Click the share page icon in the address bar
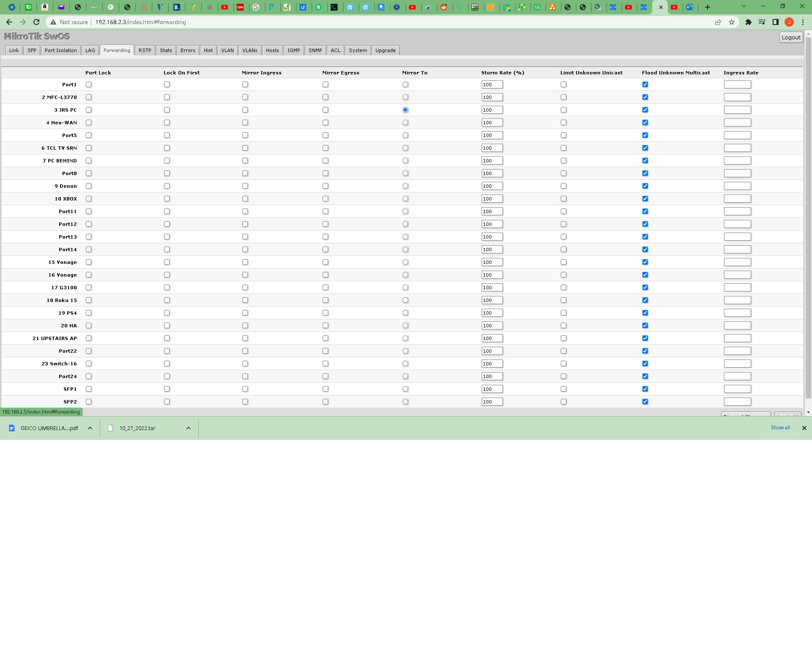Image resolution: width=812 pixels, height=664 pixels. click(718, 22)
